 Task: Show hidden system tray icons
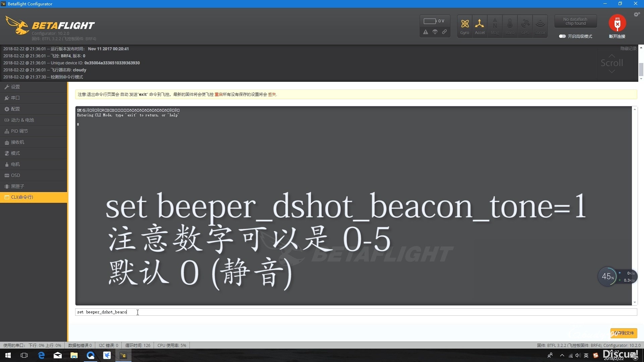pyautogui.click(x=562, y=355)
